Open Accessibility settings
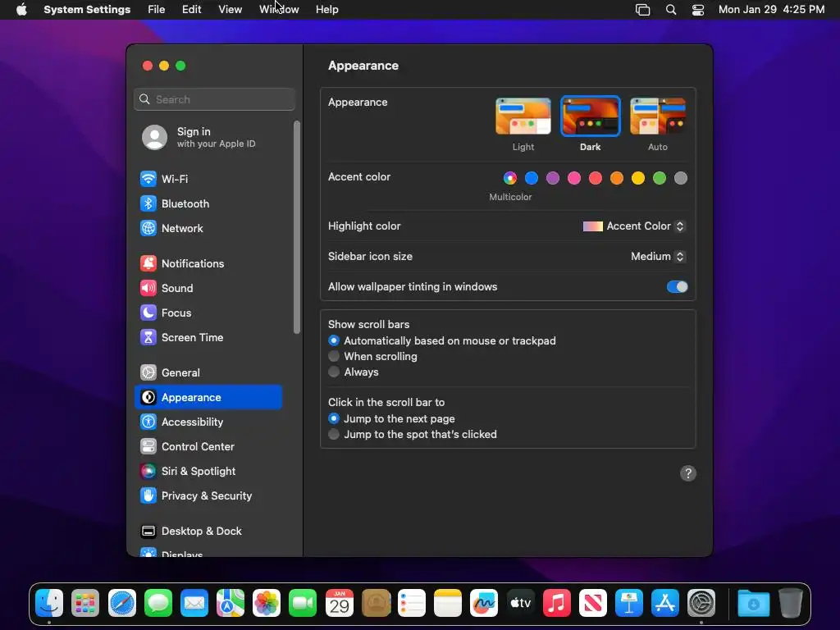The height and width of the screenshot is (630, 840). click(x=208, y=422)
